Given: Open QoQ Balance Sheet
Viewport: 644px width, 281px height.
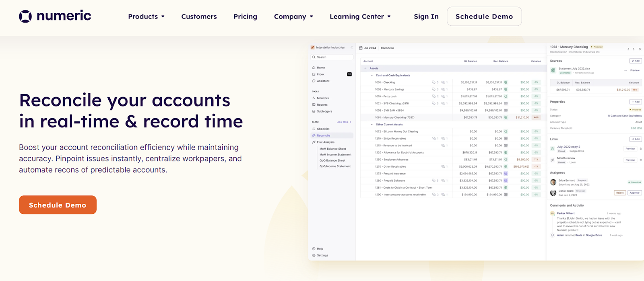Looking at the screenshot, I should click(332, 160).
